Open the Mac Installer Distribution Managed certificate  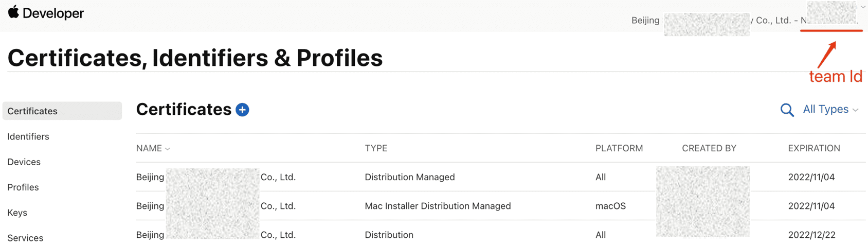point(438,206)
